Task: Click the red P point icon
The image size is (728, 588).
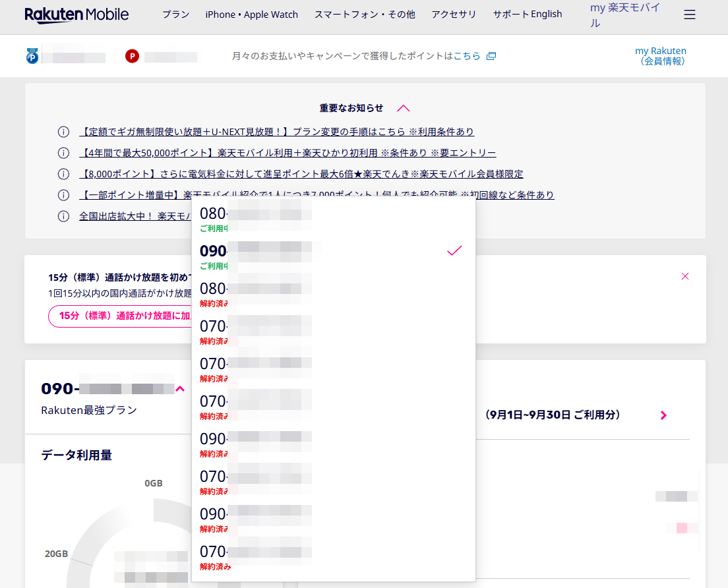Action: tap(132, 56)
